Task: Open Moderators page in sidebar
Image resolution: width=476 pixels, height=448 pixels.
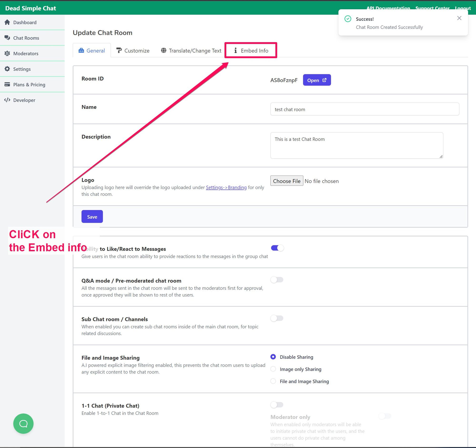Action: pyautogui.click(x=32, y=53)
